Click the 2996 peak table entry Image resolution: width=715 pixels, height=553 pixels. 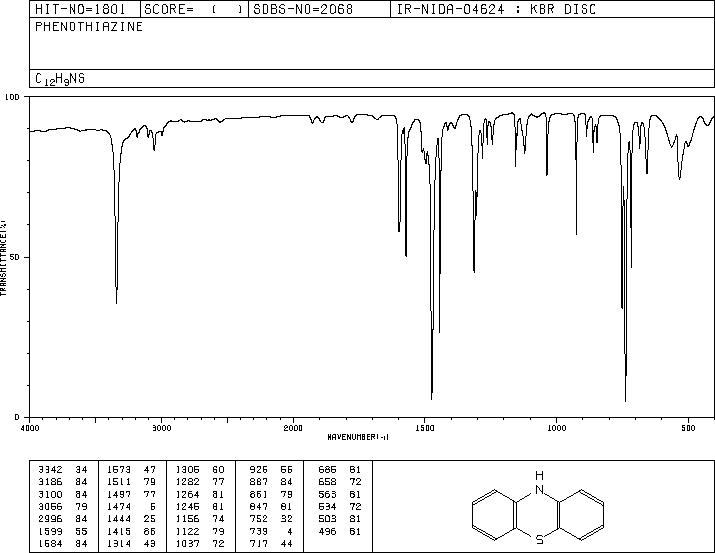[62, 519]
